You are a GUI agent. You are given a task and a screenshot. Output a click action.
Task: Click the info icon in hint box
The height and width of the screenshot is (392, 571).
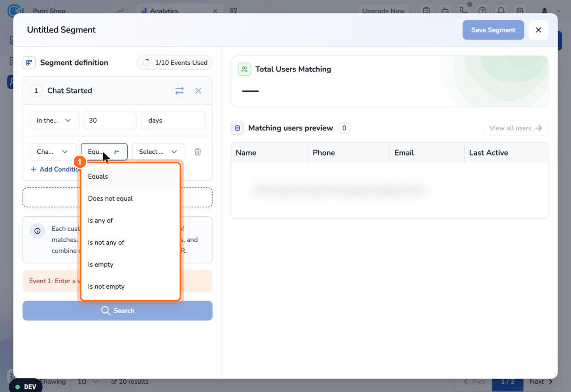pos(37,231)
